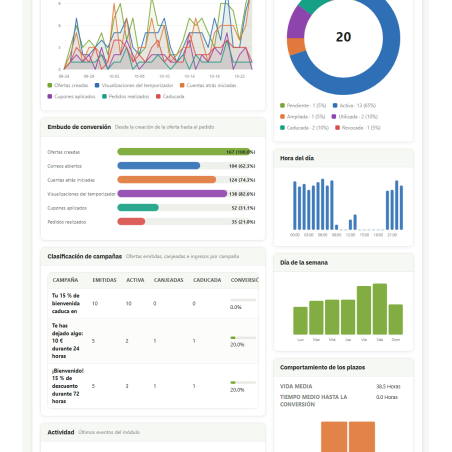
Task: Click the small orange segment of the doughnut chart
Action: [296, 46]
